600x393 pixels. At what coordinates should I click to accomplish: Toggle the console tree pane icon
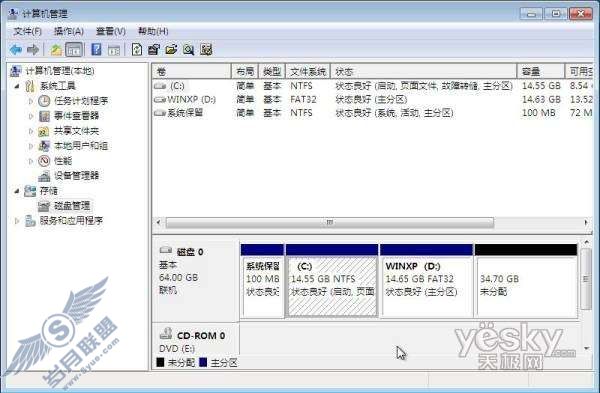click(74, 50)
